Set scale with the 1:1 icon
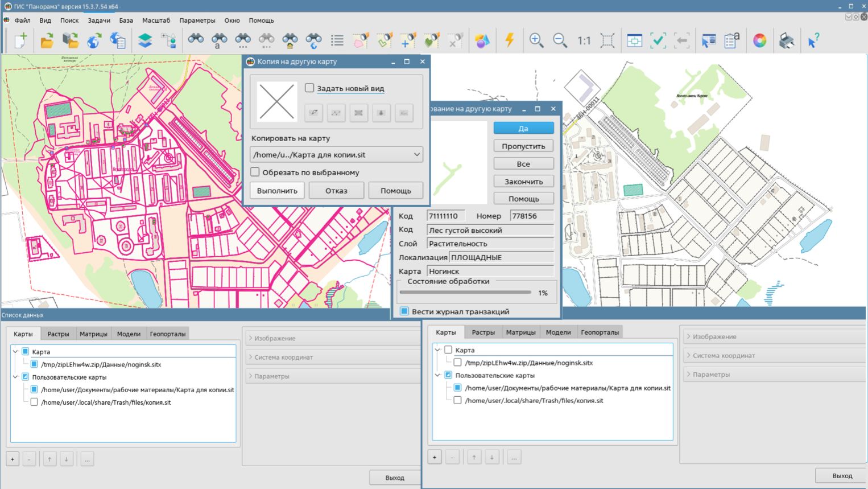 point(584,40)
